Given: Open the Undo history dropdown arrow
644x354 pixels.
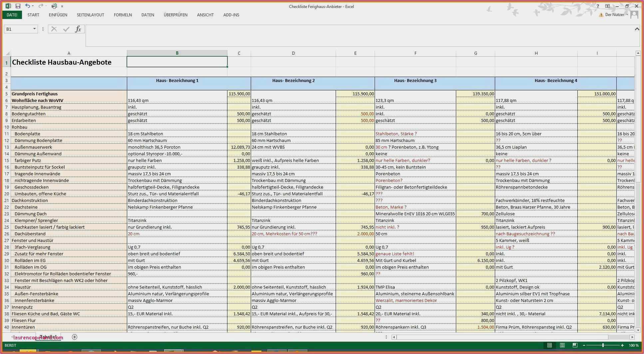Looking at the screenshot, I should click(33, 6).
